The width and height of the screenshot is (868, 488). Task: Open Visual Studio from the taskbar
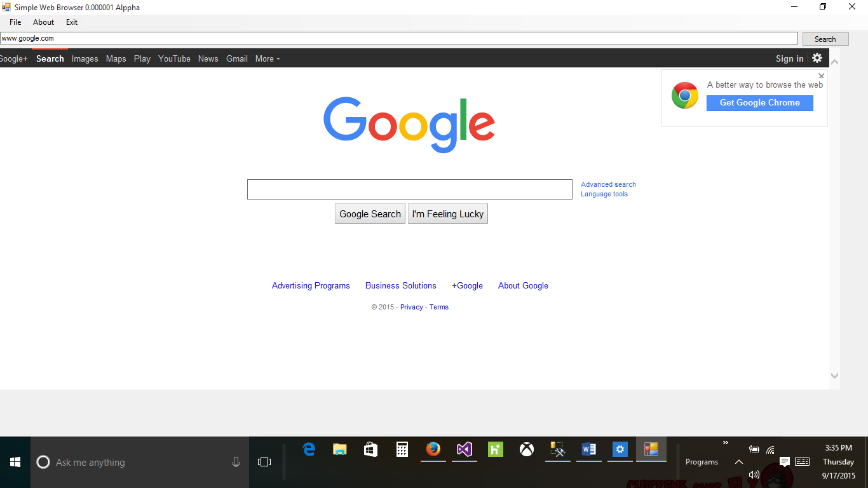pyautogui.click(x=465, y=450)
